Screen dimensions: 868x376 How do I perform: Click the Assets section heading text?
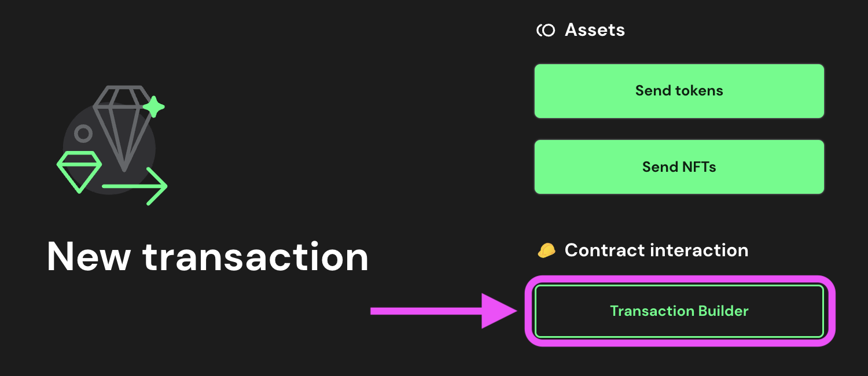pos(594,30)
